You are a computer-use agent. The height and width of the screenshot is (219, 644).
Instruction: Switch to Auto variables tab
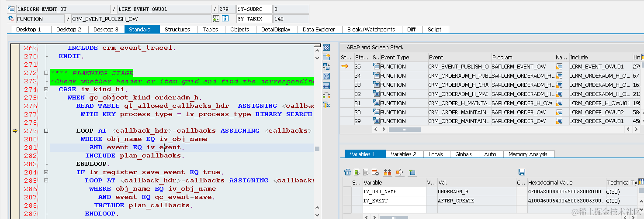490,154
